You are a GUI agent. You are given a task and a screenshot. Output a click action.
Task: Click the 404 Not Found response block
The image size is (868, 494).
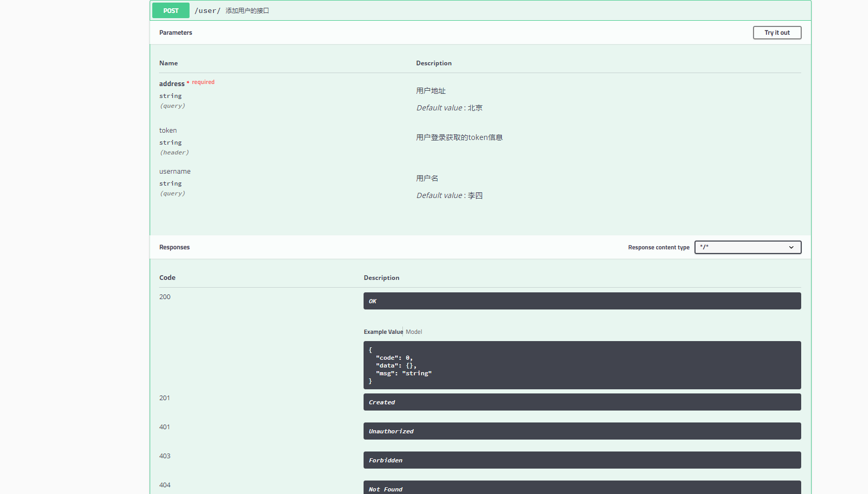coord(582,488)
